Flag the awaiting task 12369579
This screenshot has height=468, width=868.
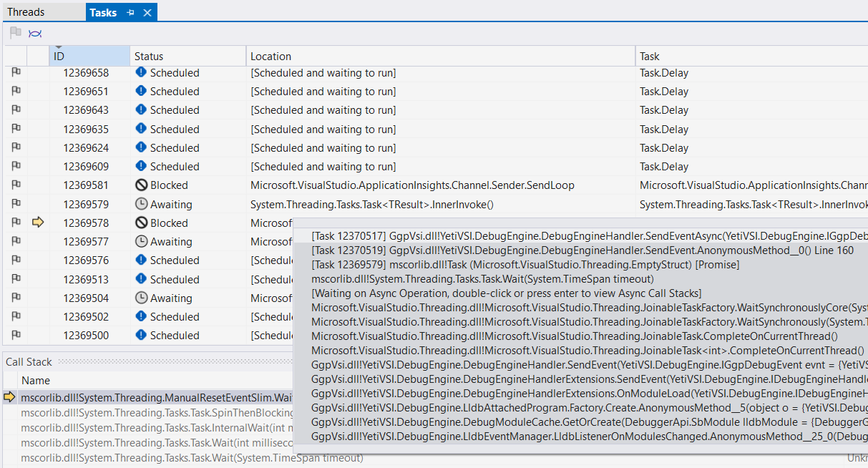[x=16, y=204]
